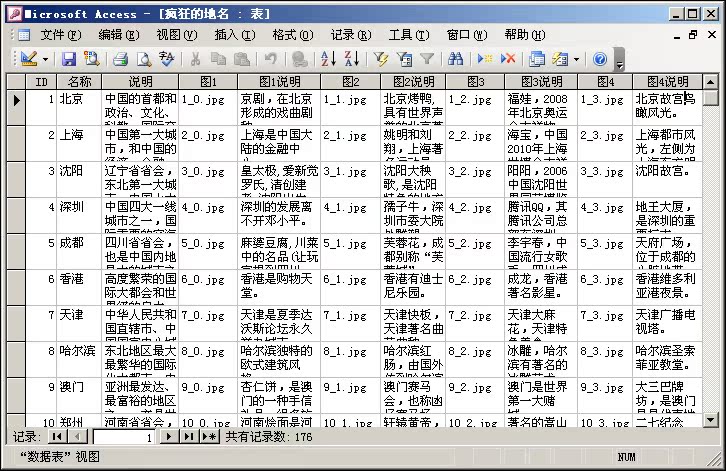Select the 说明 column header

140,82
